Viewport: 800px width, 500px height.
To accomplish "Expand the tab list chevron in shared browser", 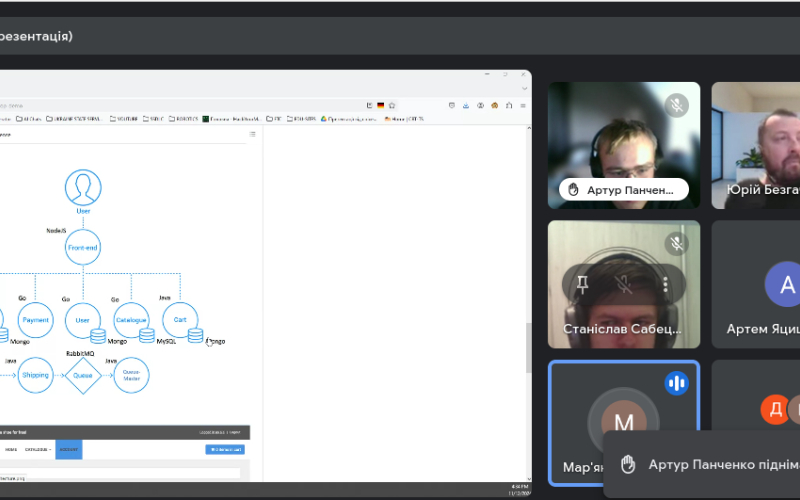I will tap(524, 88).
